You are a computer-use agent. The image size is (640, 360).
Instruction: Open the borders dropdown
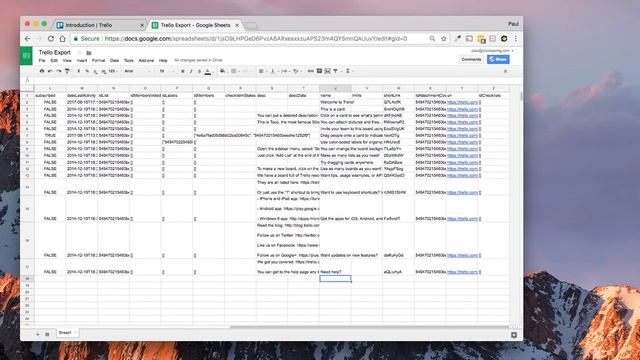click(235, 71)
